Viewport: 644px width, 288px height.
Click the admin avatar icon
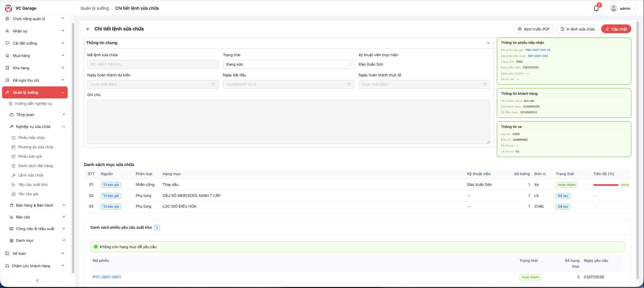pyautogui.click(x=613, y=8)
